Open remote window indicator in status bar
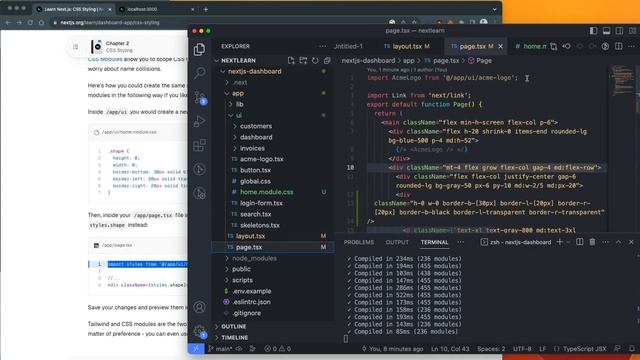 196,349
